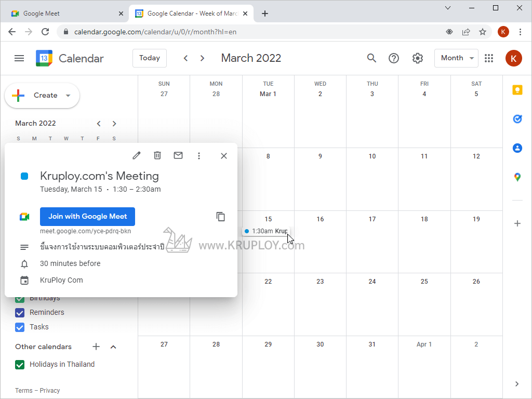This screenshot has height=399, width=532.
Task: Open Terms link
Action: (24, 391)
